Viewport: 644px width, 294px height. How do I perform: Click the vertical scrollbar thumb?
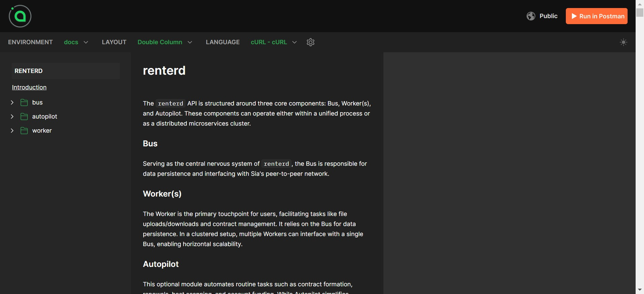click(640, 12)
